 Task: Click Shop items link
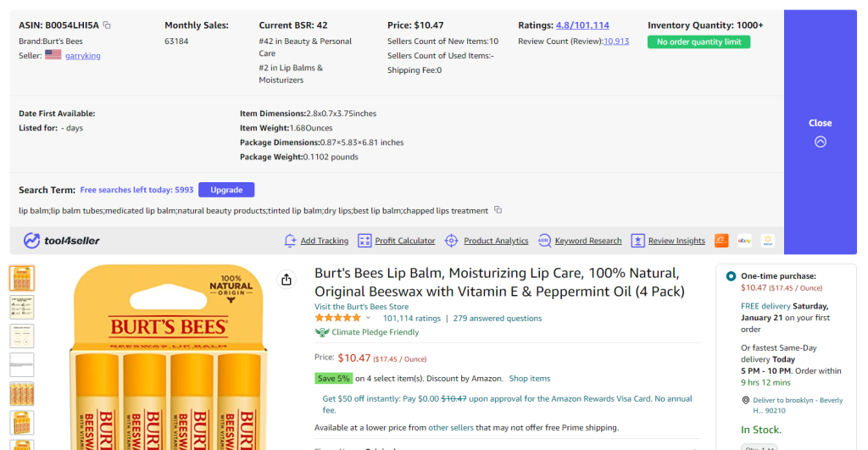pyautogui.click(x=530, y=379)
